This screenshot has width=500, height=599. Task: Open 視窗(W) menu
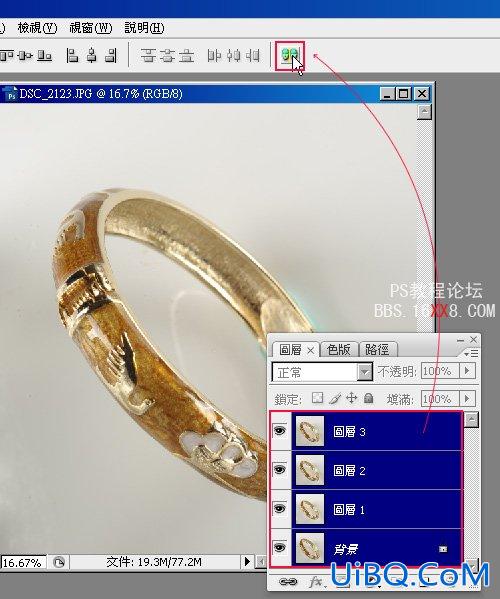point(91,28)
